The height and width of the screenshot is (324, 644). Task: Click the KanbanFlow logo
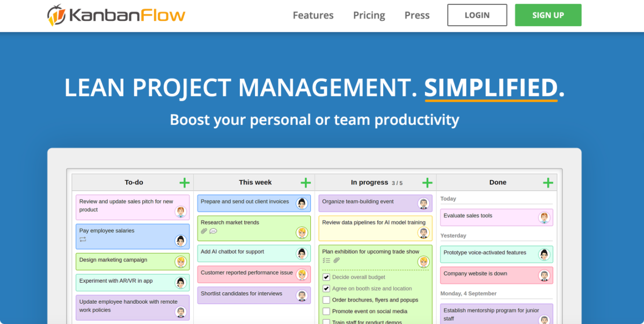point(115,14)
